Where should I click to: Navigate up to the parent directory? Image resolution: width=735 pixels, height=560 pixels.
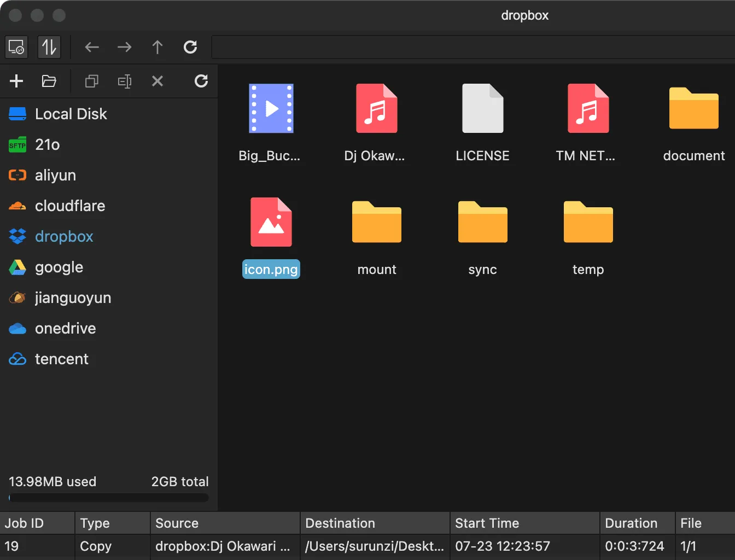157,47
